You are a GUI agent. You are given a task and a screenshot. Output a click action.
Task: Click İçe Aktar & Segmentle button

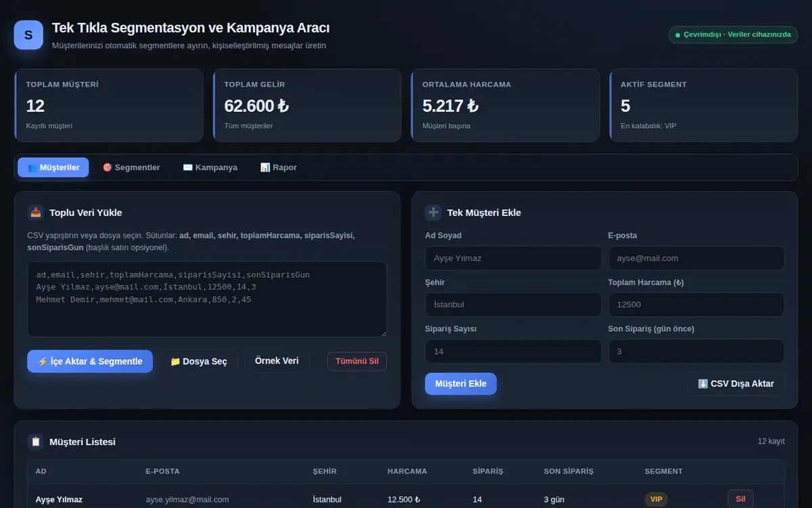tap(90, 361)
